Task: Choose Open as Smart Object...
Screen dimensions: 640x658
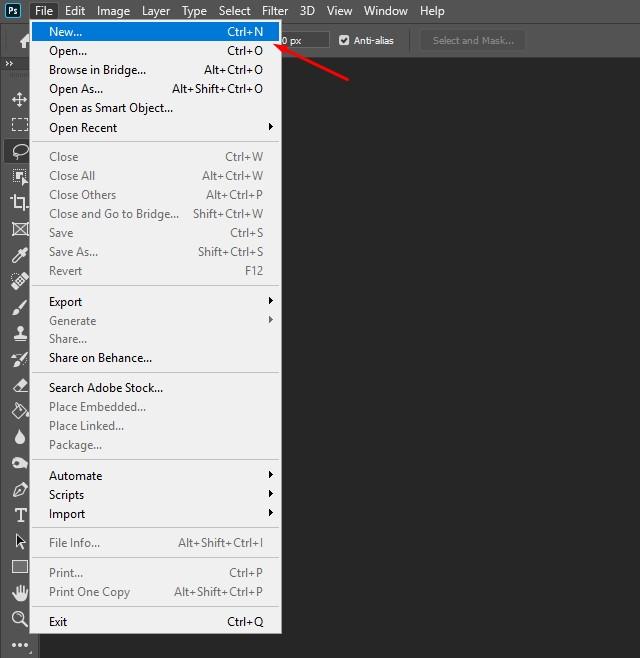Action: (156, 108)
